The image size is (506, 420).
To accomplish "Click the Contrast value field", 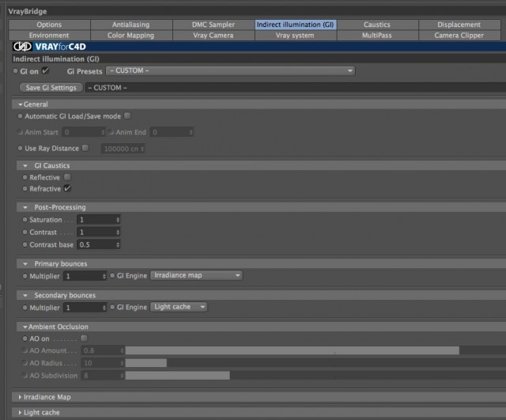I will pos(96,232).
